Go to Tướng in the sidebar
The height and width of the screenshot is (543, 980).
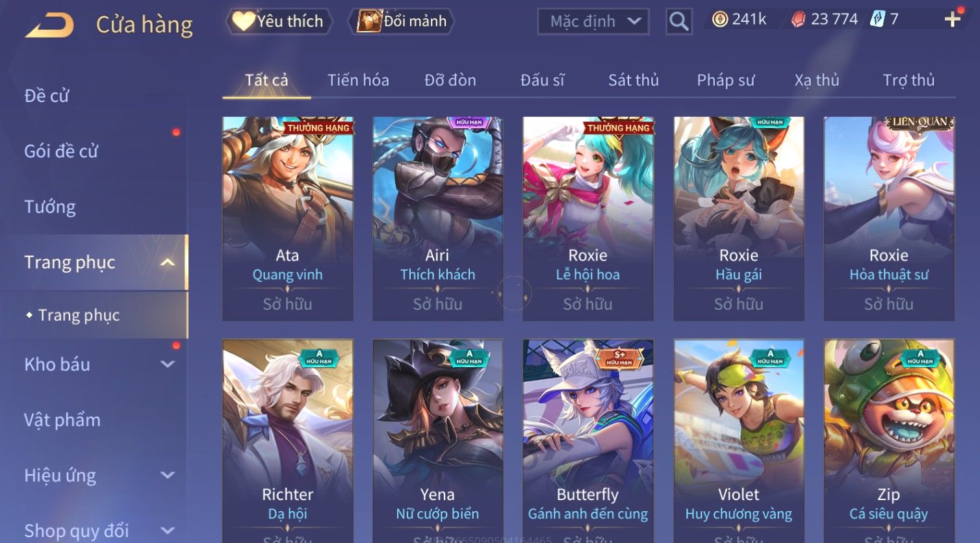pyautogui.click(x=50, y=207)
